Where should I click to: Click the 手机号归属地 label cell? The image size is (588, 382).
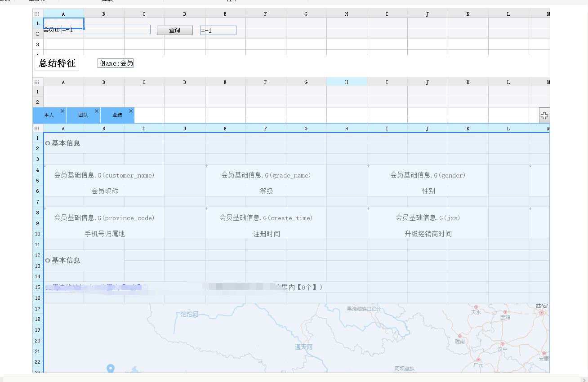tap(104, 234)
